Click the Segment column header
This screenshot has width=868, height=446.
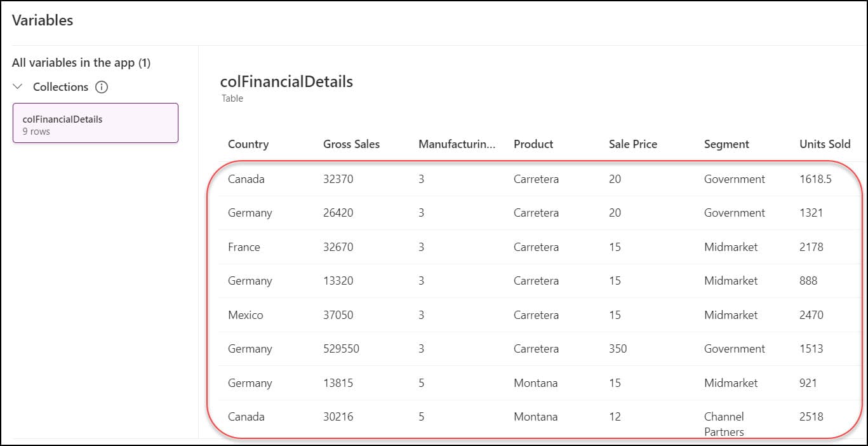[726, 144]
